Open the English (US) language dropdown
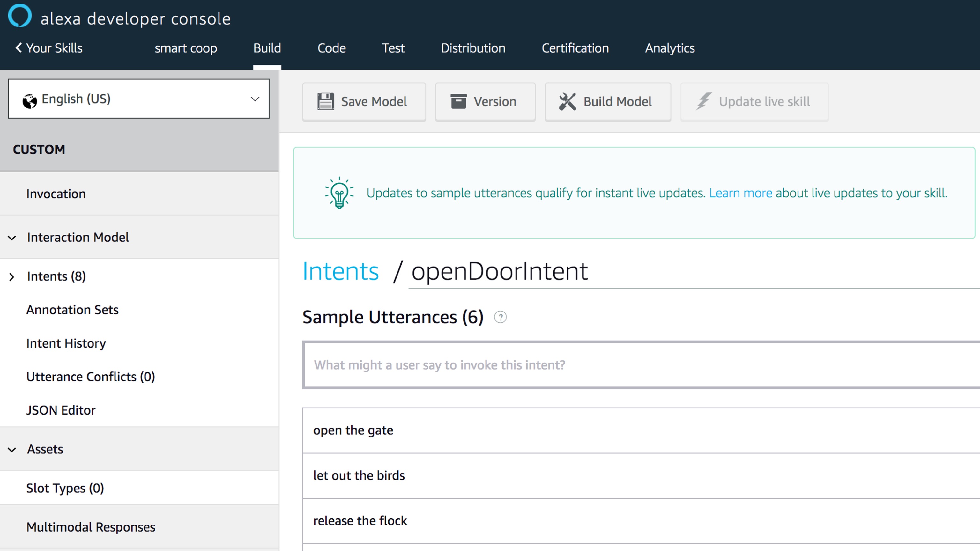This screenshot has width=980, height=551. pyautogui.click(x=139, y=99)
